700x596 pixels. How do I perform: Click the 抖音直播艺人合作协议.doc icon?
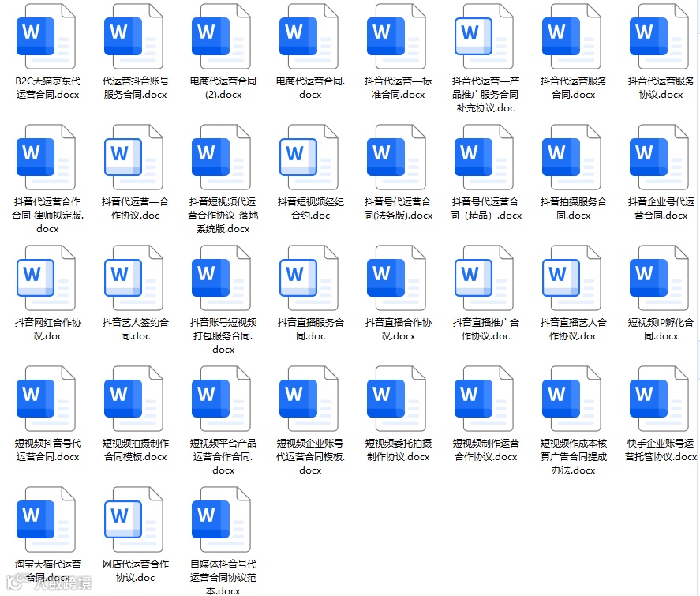(x=571, y=278)
